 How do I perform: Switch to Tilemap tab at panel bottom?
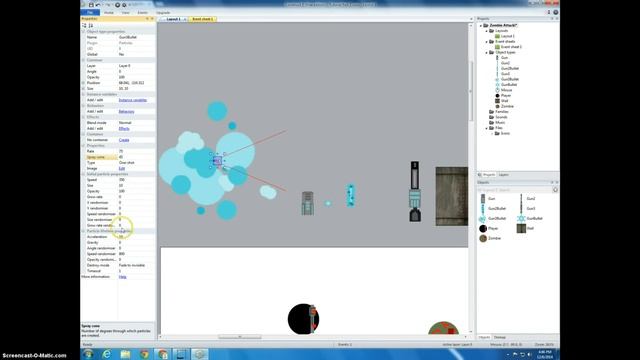[500, 338]
